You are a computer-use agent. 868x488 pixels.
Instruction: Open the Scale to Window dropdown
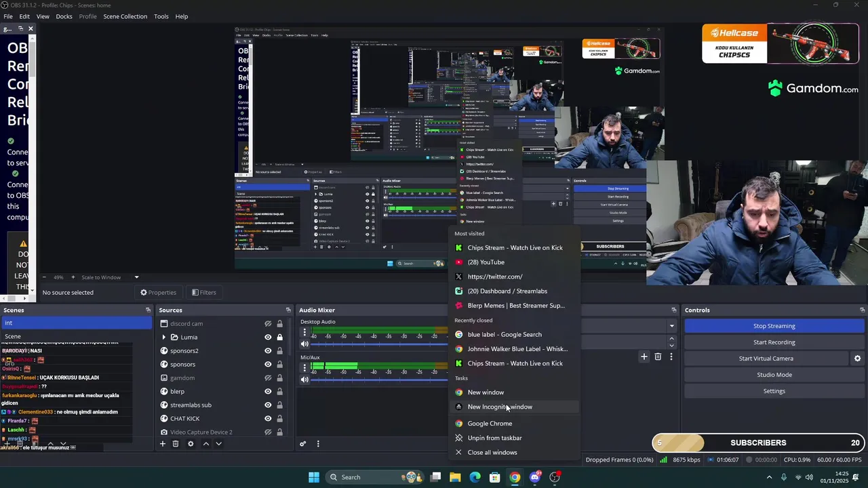click(x=110, y=277)
